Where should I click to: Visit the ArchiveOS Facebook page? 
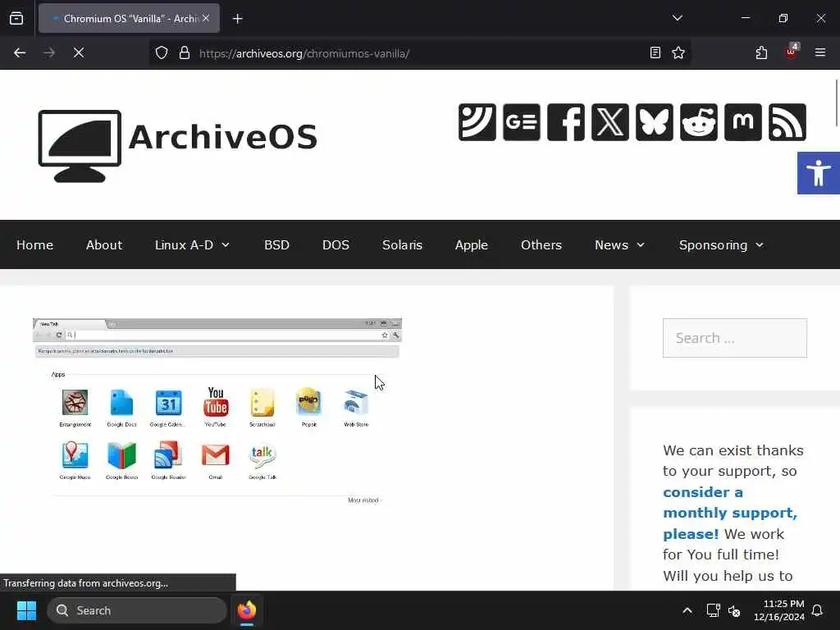[x=566, y=122]
